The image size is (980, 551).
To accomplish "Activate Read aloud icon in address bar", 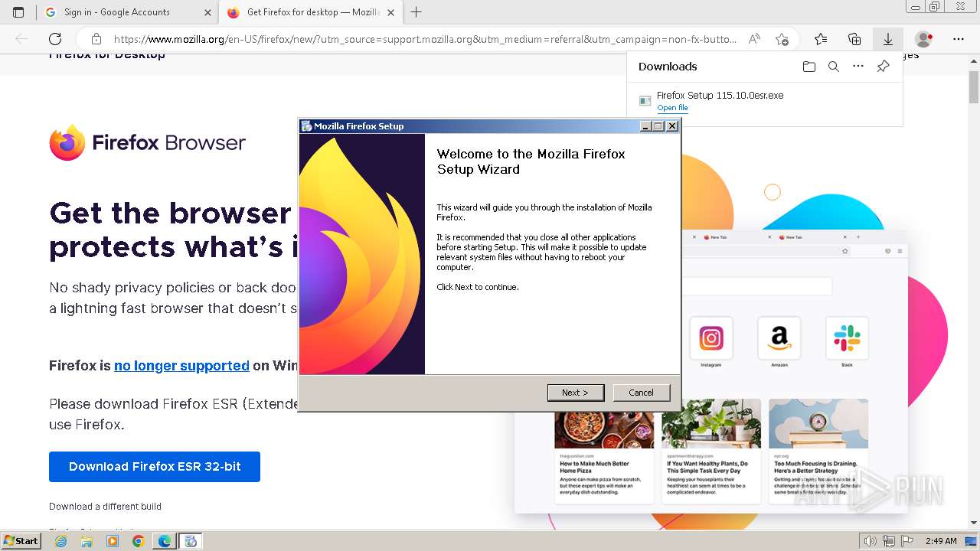I will pos(754,39).
